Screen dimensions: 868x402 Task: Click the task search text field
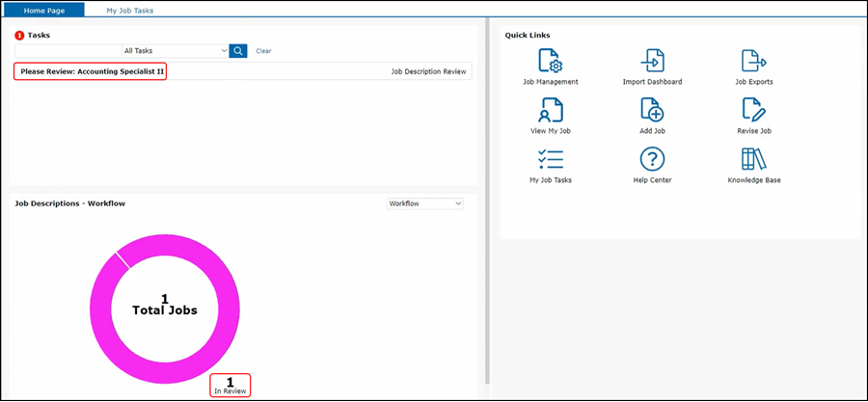pos(68,50)
